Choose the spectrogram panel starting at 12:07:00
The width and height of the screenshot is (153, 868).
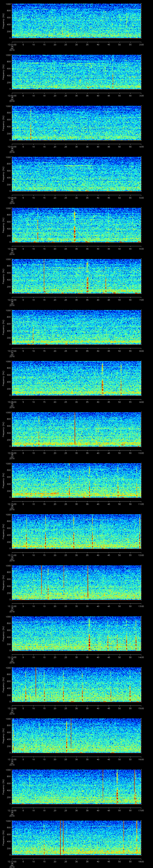76,327
